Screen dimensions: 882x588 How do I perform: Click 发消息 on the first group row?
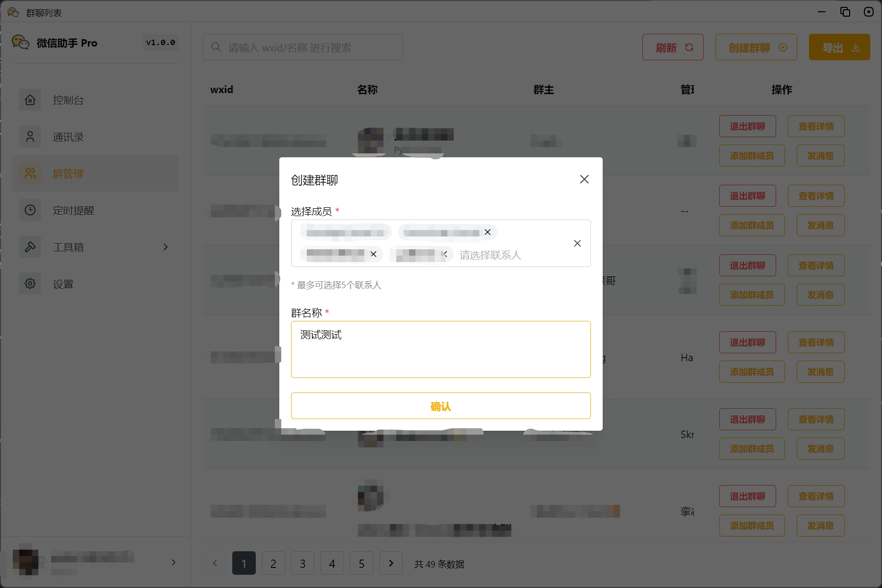pyautogui.click(x=820, y=155)
